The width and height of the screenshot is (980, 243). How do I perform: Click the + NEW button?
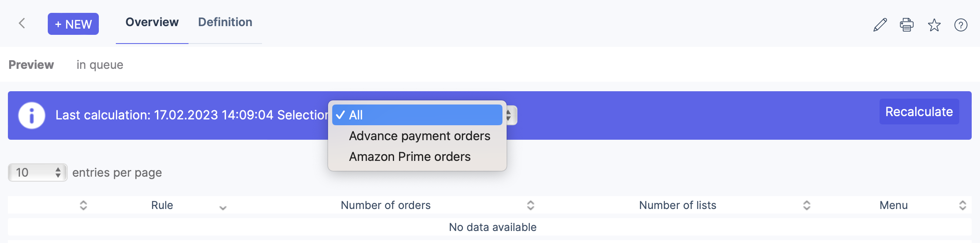click(x=73, y=24)
